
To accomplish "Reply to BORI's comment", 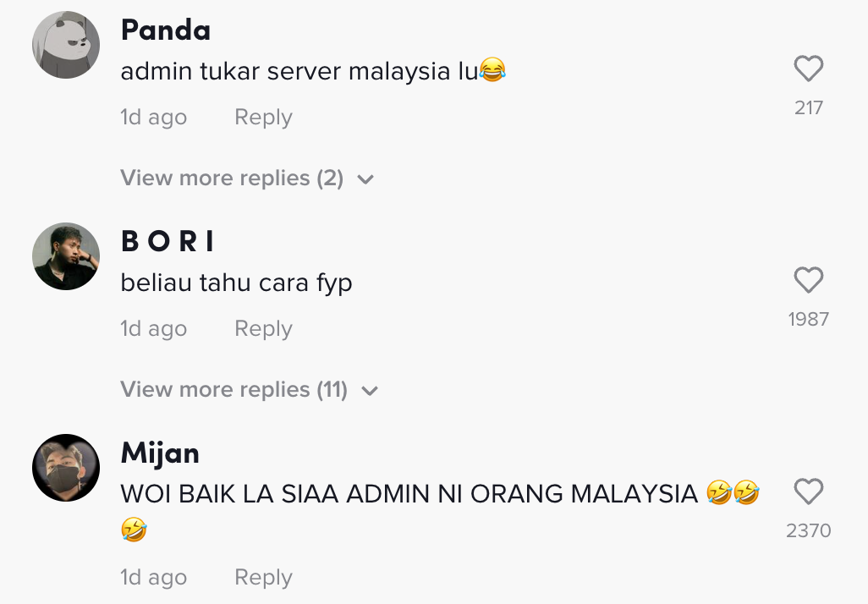I will (263, 329).
